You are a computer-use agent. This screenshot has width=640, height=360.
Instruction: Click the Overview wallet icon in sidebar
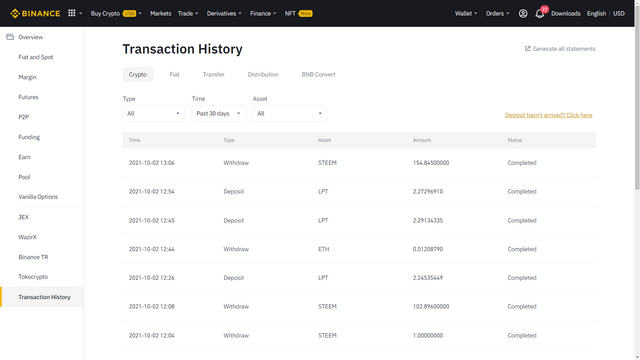tap(10, 37)
